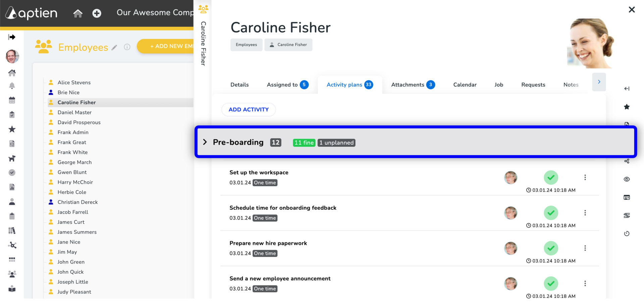Open the bell notifications icon in sidebar
The image size is (644, 302).
12,86
